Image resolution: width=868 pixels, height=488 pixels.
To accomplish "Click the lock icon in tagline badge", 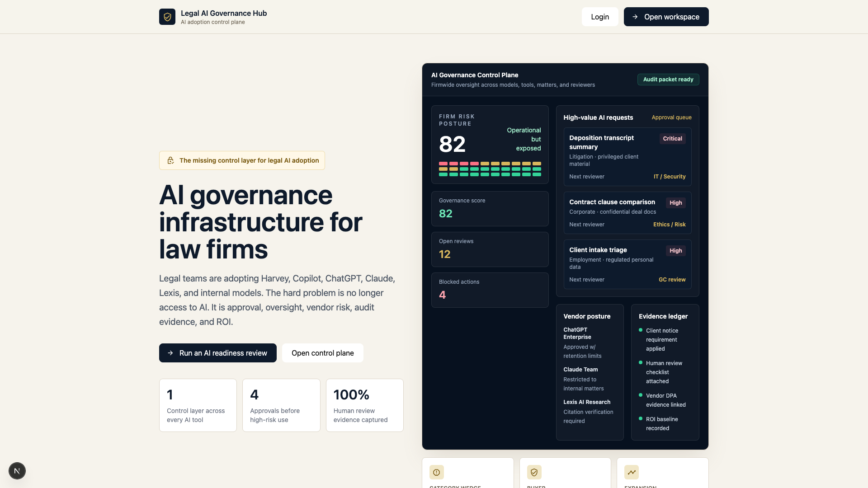I will [170, 160].
